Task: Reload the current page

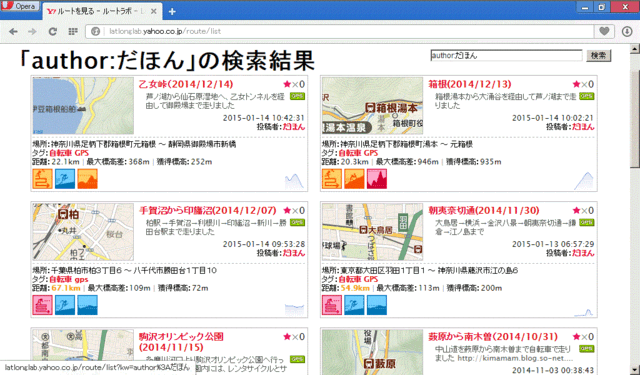Action: pyautogui.click(x=53, y=31)
